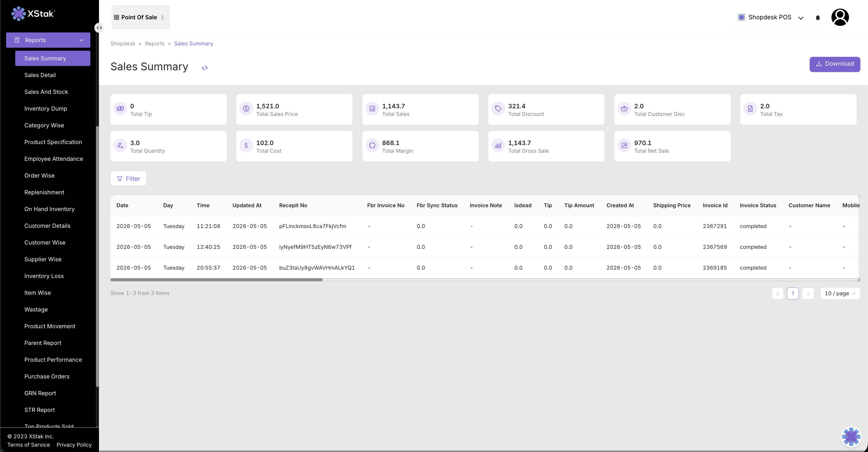This screenshot has height=452, width=868.
Task: Open the Inventory Dump report
Action: pyautogui.click(x=45, y=109)
